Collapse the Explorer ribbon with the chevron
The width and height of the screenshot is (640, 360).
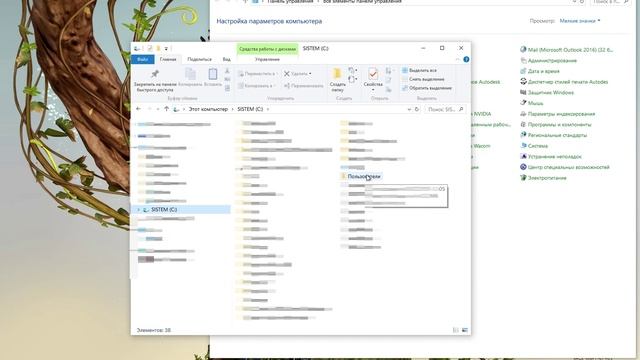[457, 60]
